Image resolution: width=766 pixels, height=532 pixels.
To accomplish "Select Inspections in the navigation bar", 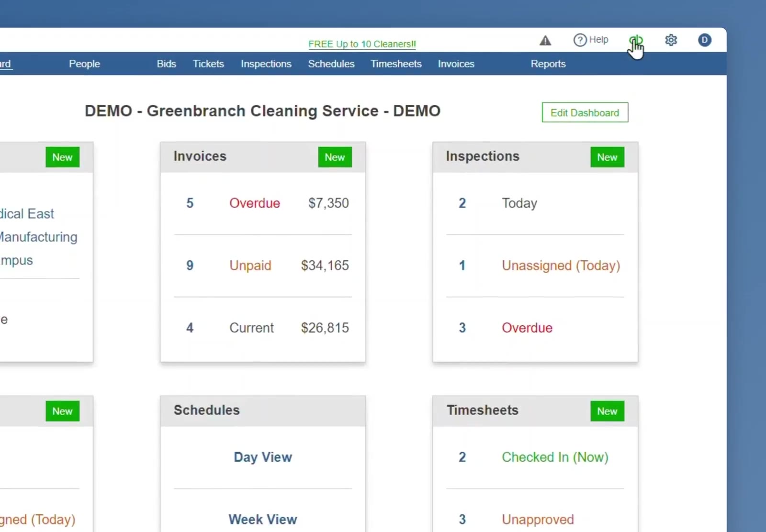I will (266, 64).
